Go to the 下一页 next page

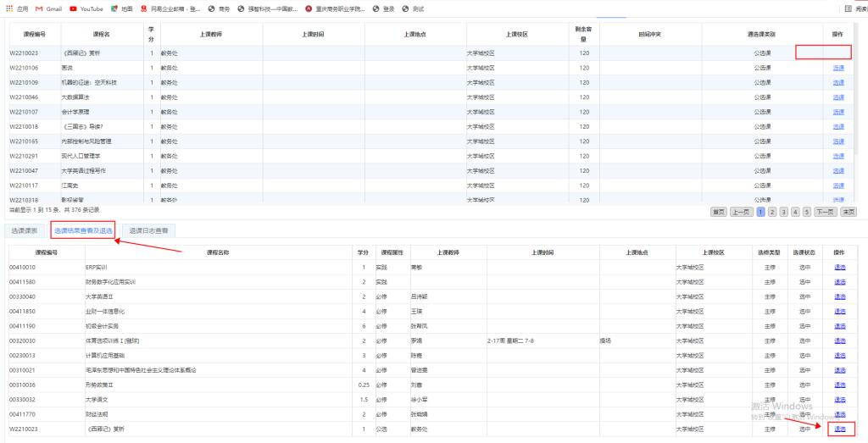[825, 212]
